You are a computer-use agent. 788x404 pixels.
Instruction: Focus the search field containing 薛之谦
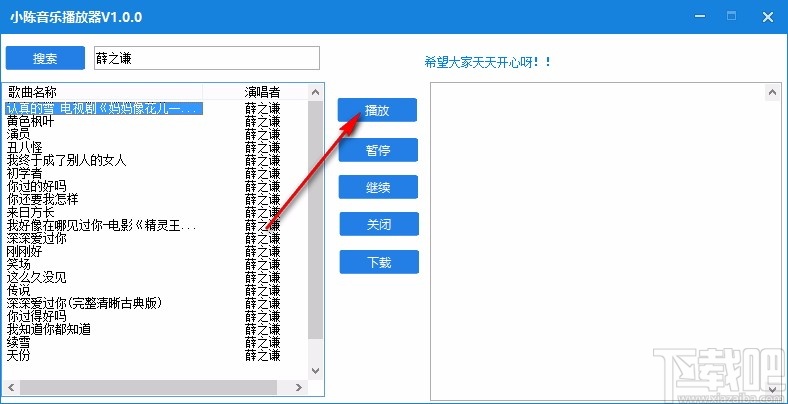coord(207,58)
